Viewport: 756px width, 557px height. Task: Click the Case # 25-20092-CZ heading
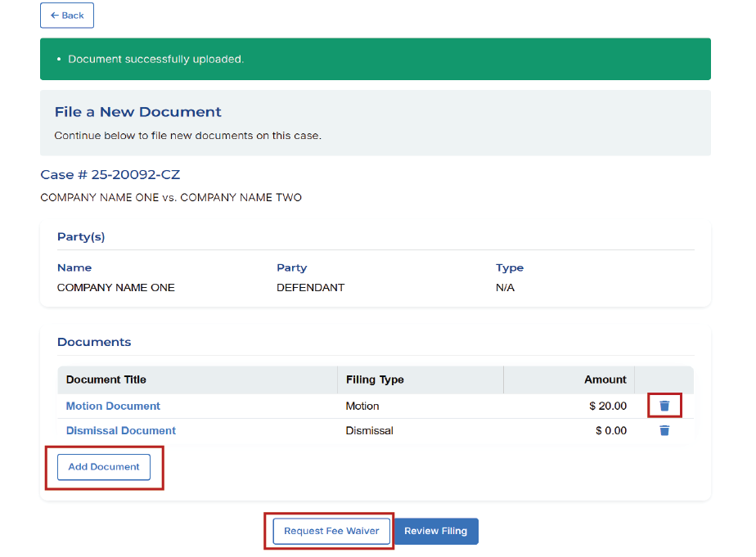pyautogui.click(x=110, y=174)
